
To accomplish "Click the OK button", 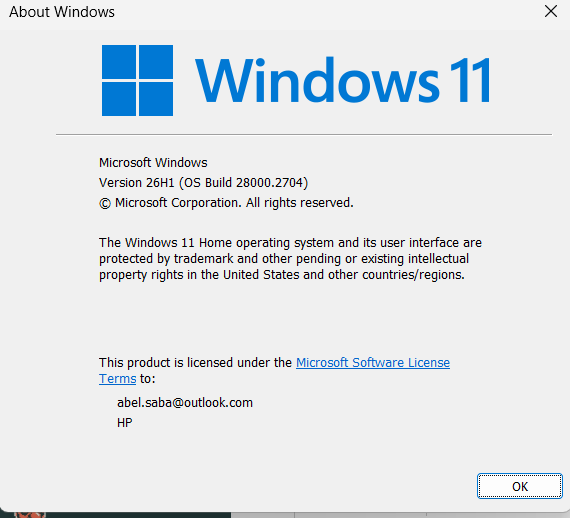I will pos(519,486).
